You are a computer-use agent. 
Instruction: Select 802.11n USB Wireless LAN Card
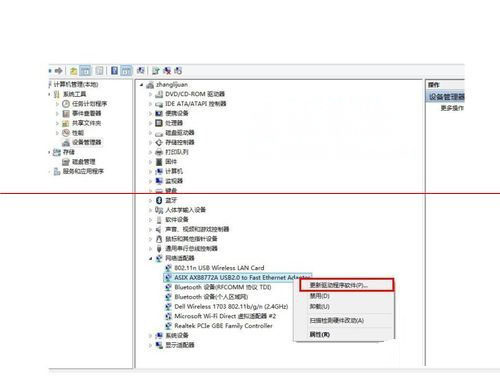pos(219,268)
